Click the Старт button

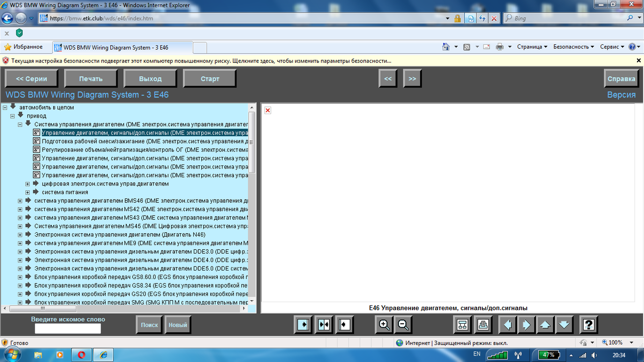(210, 79)
